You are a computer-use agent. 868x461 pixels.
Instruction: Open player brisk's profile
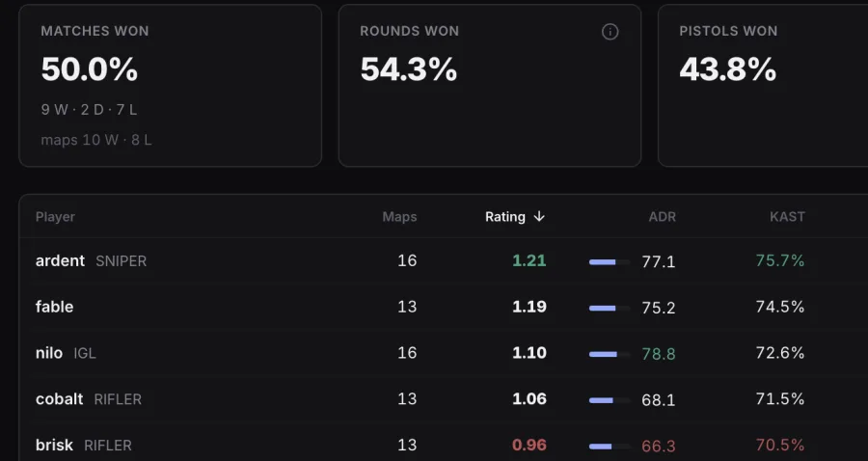coord(54,445)
